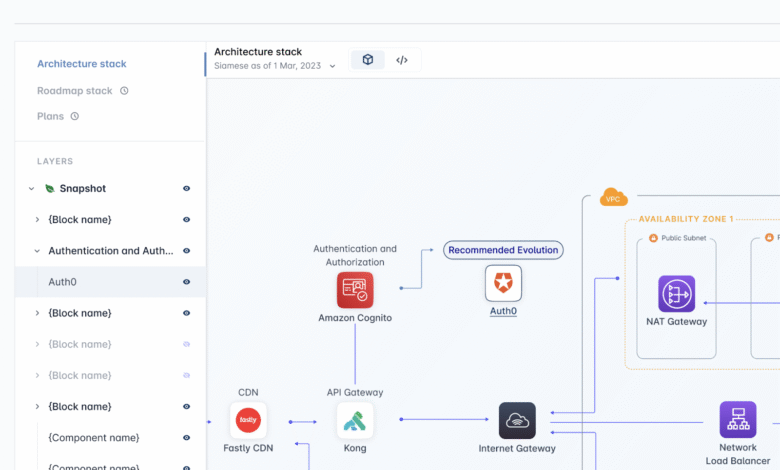Select the Fastly CDN icon

coord(248,420)
